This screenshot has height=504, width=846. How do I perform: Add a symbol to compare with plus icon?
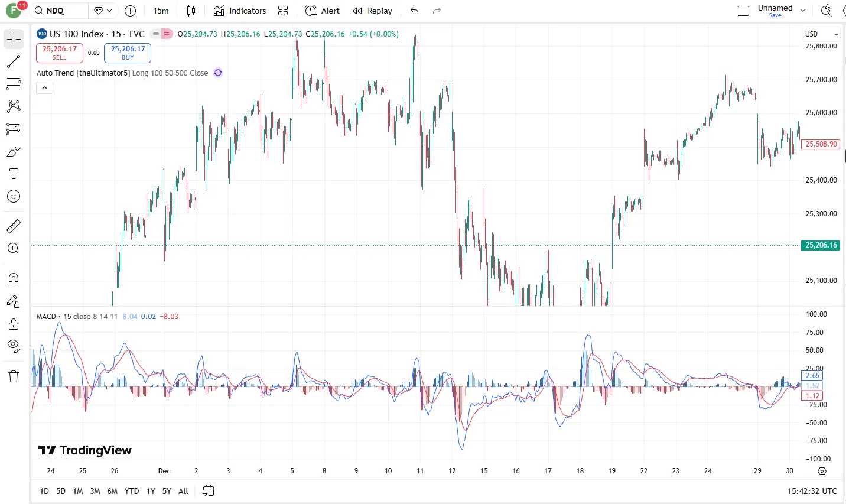point(131,11)
